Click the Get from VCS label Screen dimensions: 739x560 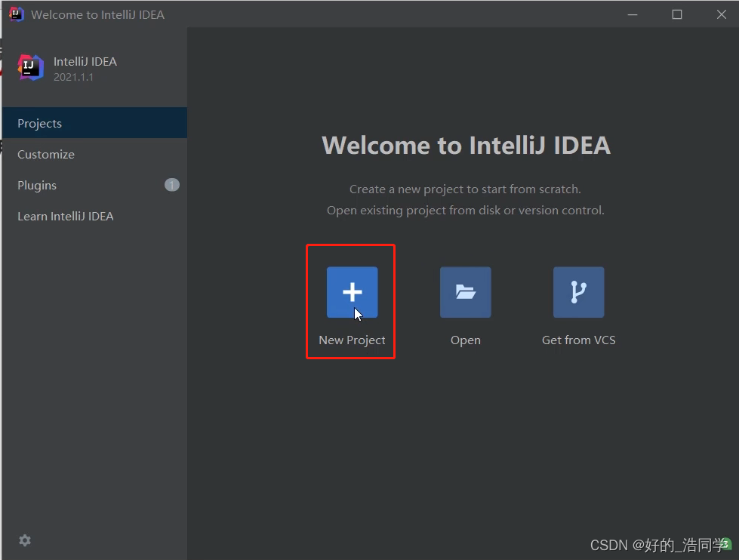pos(579,340)
